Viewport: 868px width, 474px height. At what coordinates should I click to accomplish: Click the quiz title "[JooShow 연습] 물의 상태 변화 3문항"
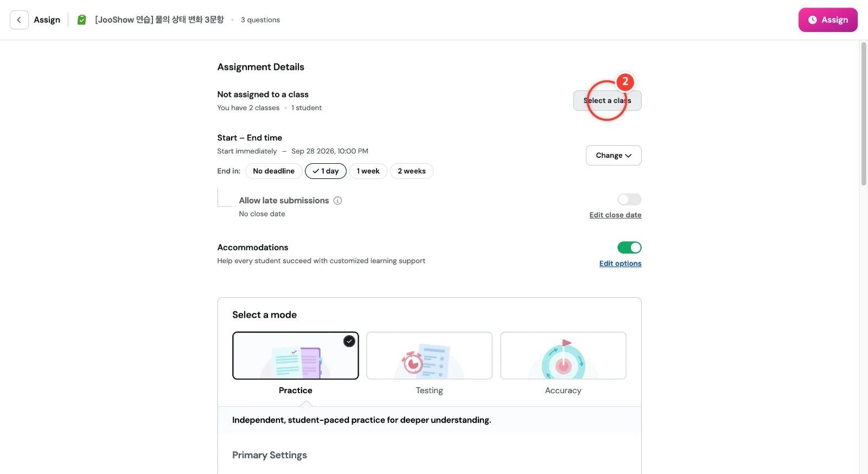(159, 20)
